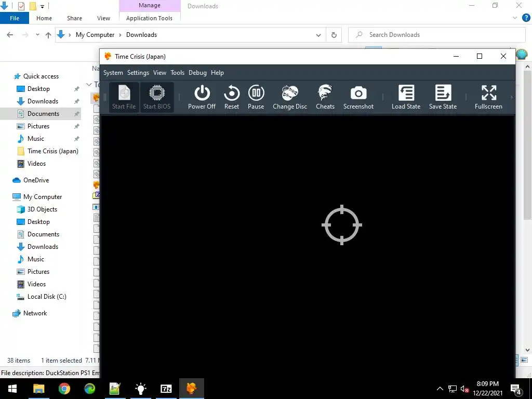Open the Debug menu in DuckStation
Image resolution: width=532 pixels, height=399 pixels.
pos(197,73)
